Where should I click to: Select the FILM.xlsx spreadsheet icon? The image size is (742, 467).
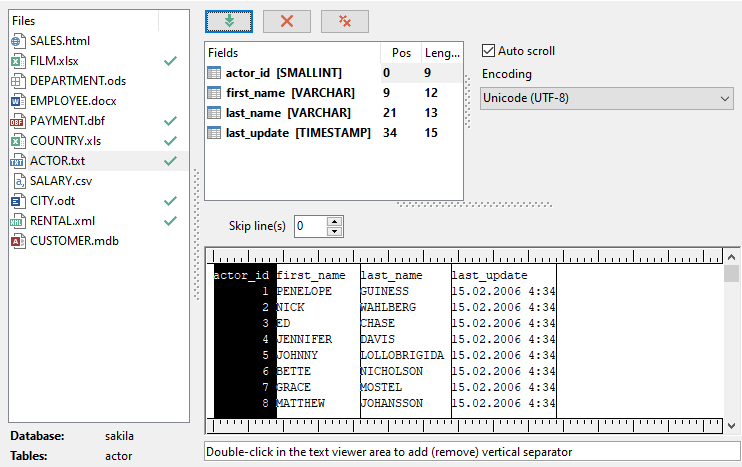pos(17,61)
